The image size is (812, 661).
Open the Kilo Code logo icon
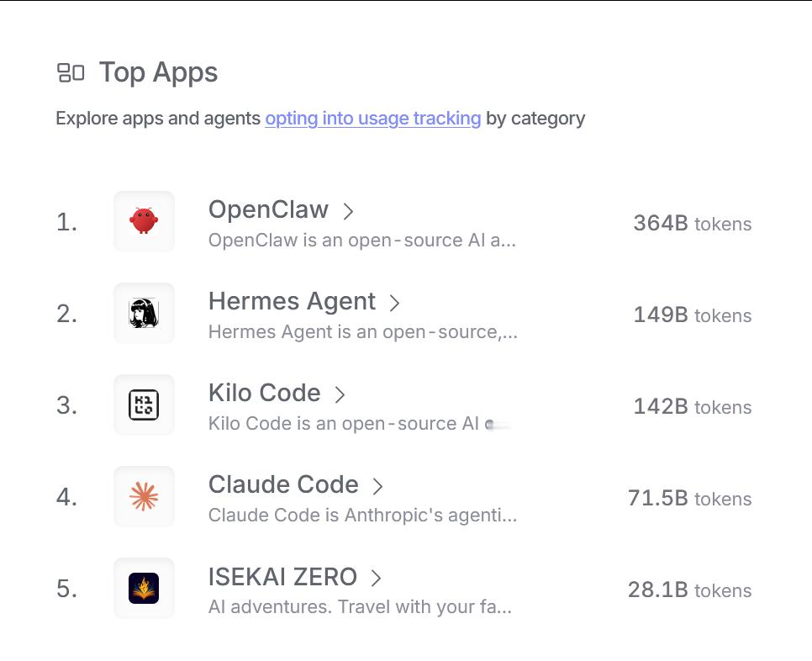[x=144, y=405]
